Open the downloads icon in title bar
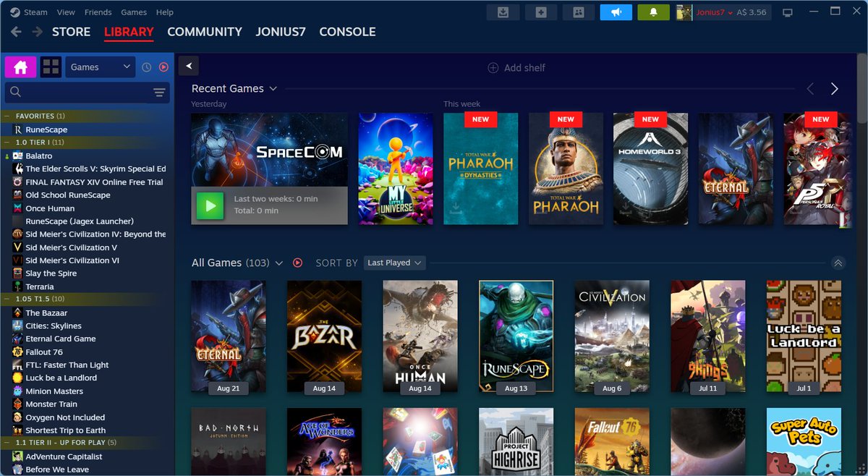Screen dimensions: 868x476 coord(503,12)
